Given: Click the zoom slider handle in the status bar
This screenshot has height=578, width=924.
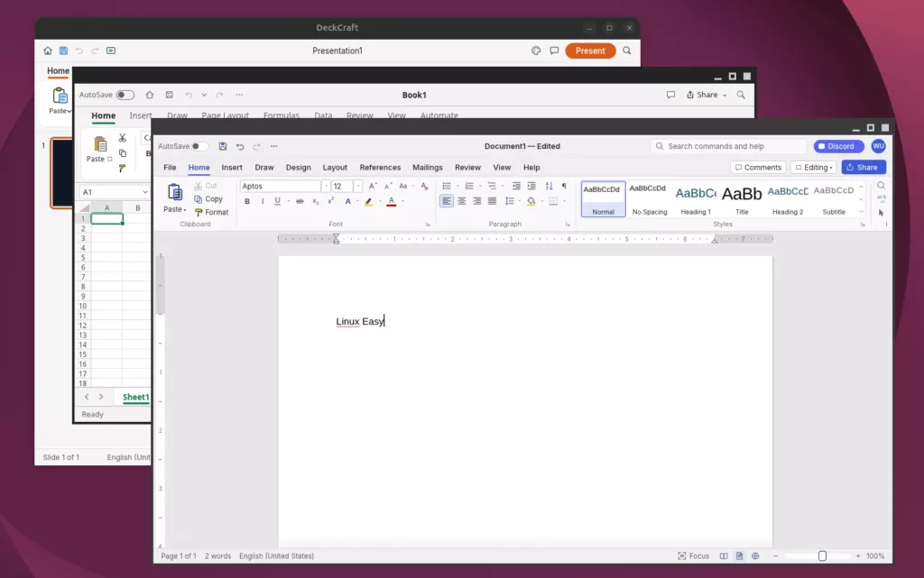Looking at the screenshot, I should coord(822,555).
